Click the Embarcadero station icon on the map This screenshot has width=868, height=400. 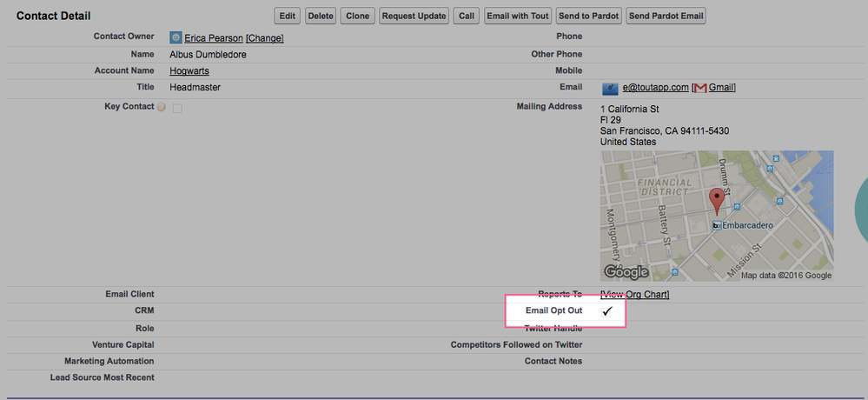pyautogui.click(x=717, y=224)
